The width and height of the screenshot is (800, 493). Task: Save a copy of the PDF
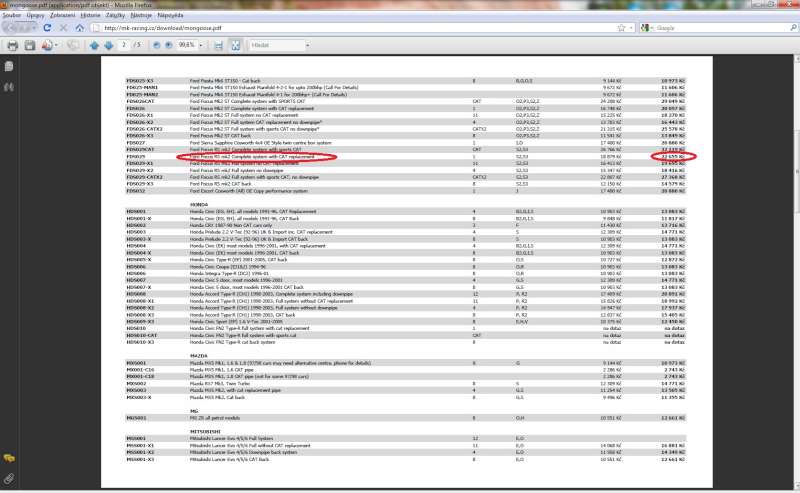30,45
